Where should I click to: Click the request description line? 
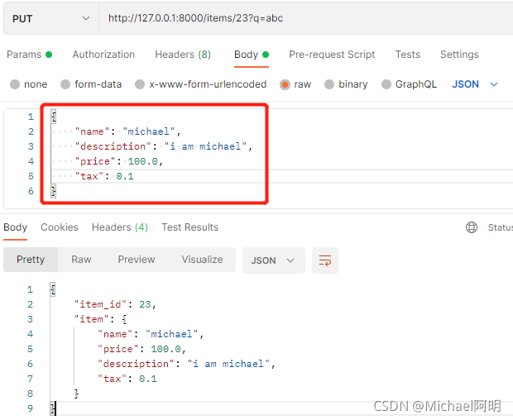coord(164,146)
